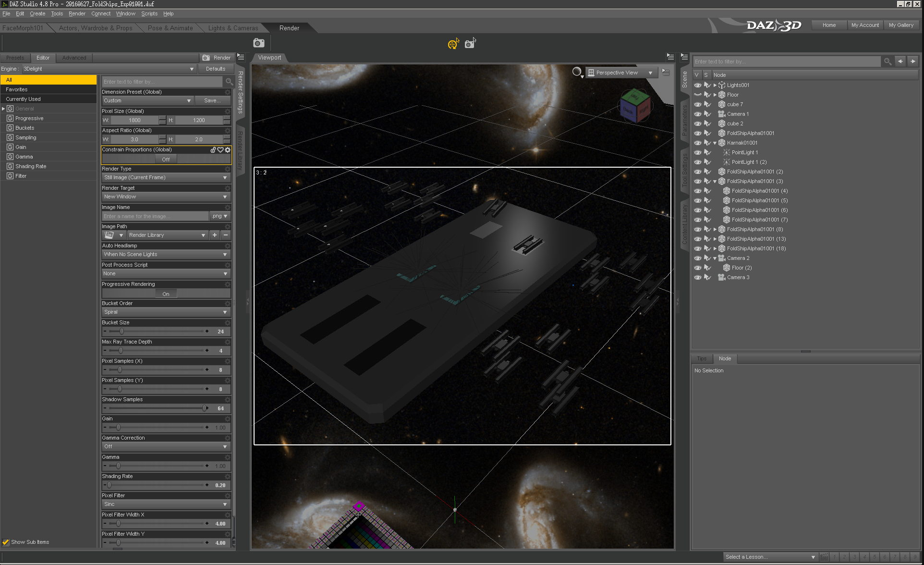Click the Save... preset button
Viewport: 924px width, 565px height.
click(212, 100)
